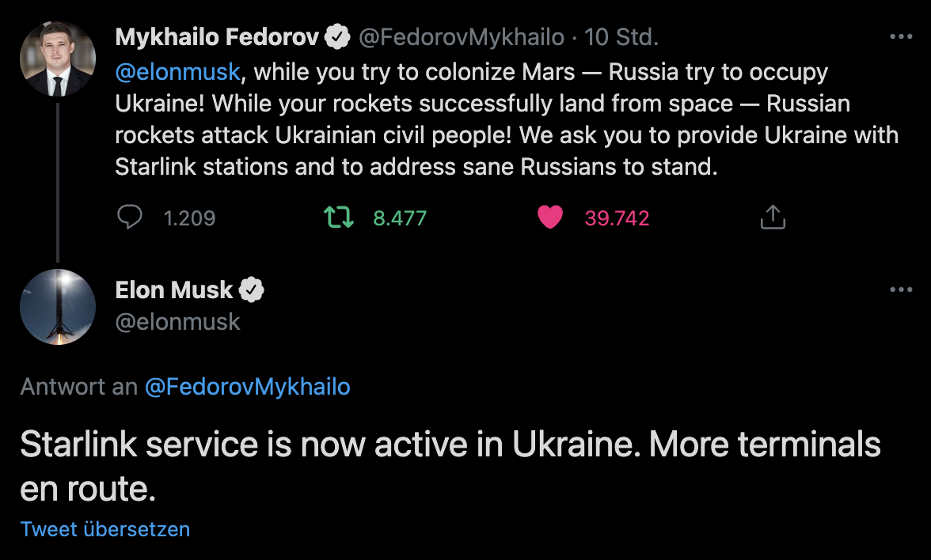This screenshot has height=560, width=931.
Task: Click the green retweet arrows icon
Action: coord(339,218)
